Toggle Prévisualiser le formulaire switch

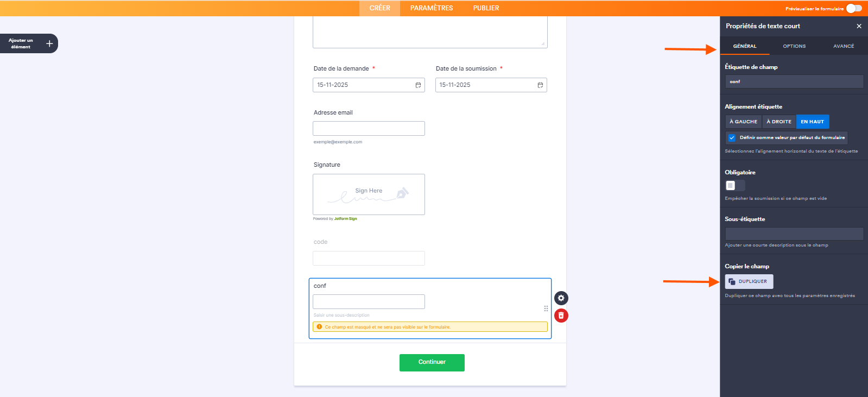[853, 8]
